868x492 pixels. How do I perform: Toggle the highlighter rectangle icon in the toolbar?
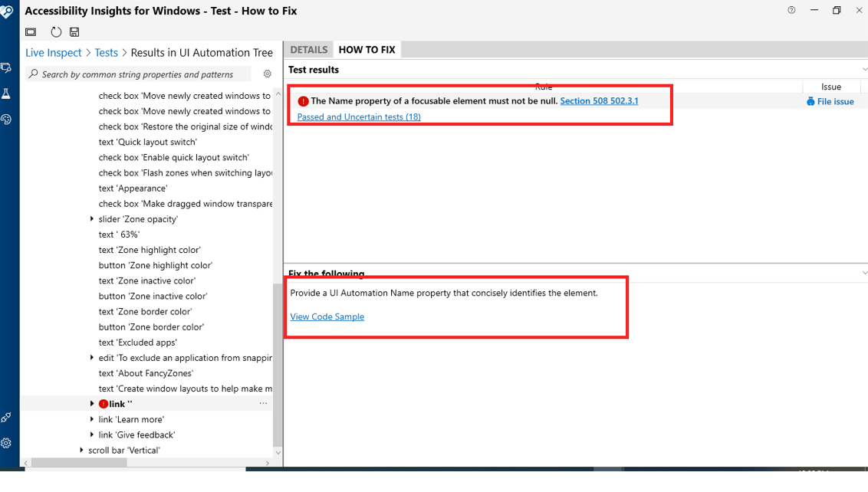31,31
